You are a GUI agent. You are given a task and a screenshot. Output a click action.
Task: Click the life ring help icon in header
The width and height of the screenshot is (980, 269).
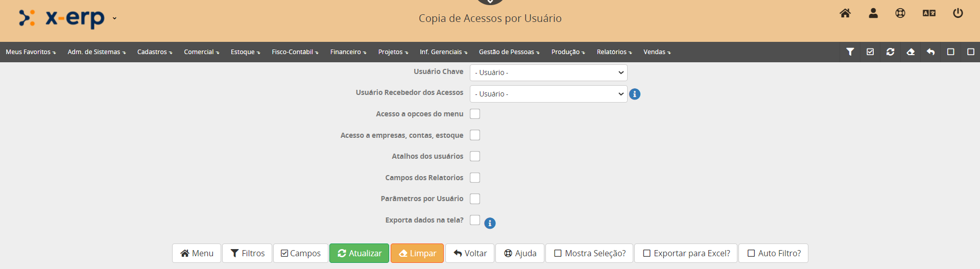[x=900, y=13]
